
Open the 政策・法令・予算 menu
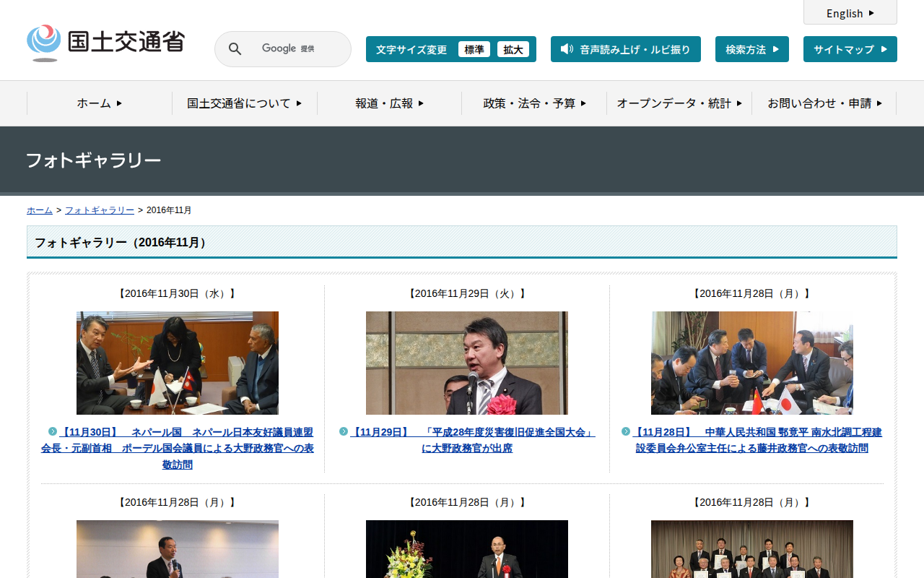click(534, 103)
